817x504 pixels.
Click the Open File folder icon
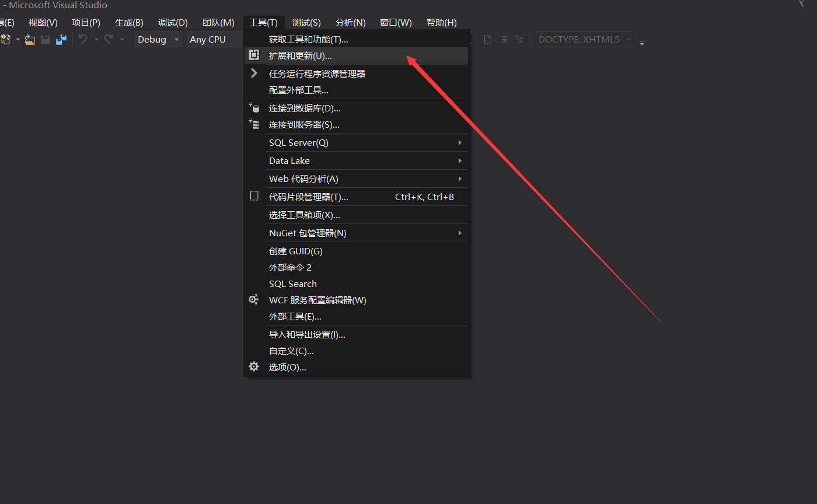[x=30, y=40]
